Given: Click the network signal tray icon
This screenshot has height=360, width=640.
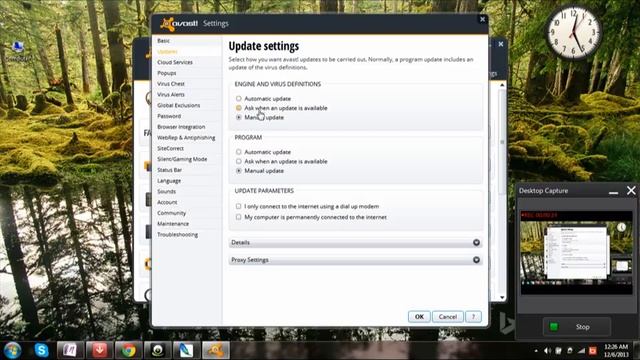Looking at the screenshot, I should point(581,351).
